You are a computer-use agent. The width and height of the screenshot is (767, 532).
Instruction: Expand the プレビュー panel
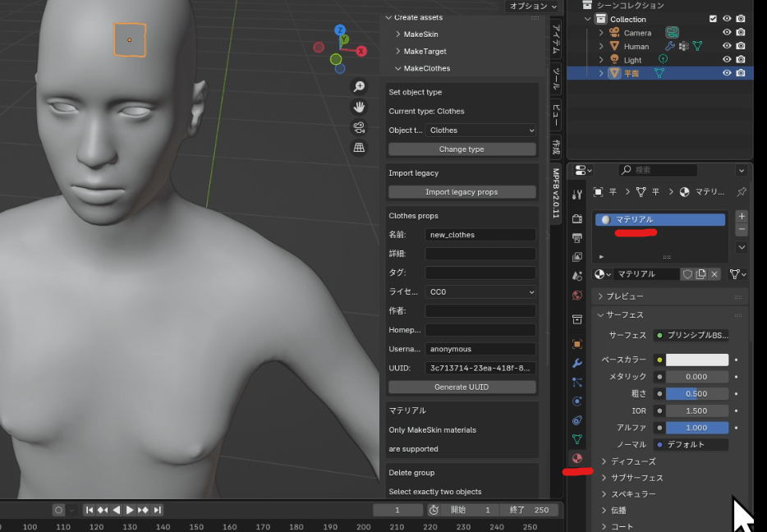pos(625,296)
